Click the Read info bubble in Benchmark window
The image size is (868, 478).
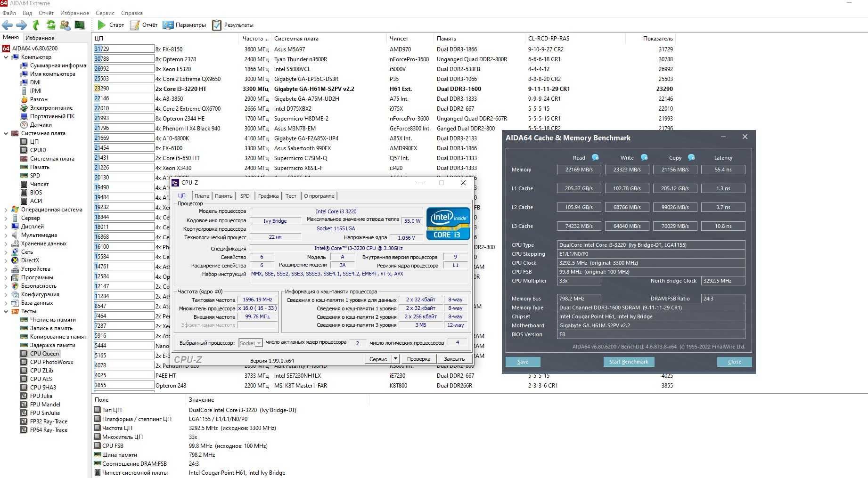click(x=595, y=157)
